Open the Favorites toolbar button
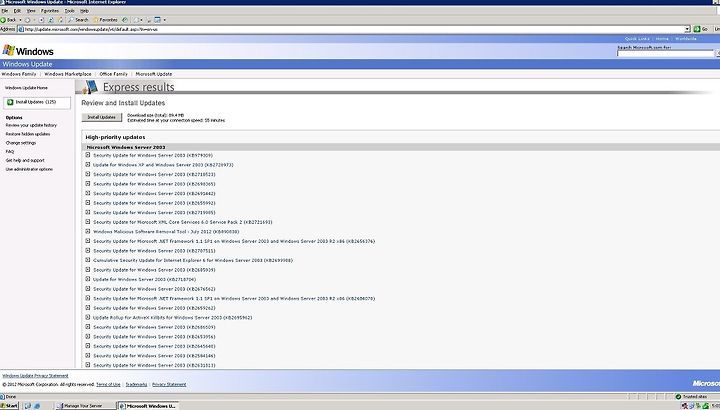The image size is (720, 410). [x=105, y=20]
